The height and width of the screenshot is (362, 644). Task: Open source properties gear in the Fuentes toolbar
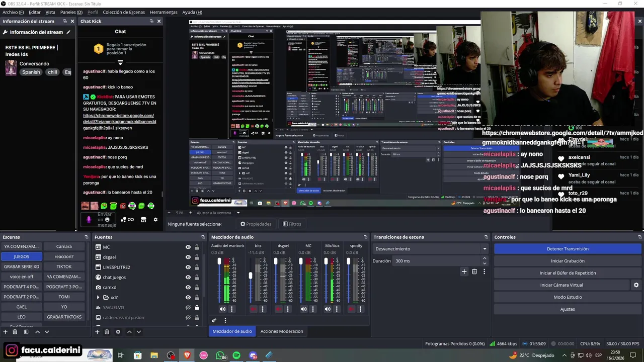click(118, 332)
